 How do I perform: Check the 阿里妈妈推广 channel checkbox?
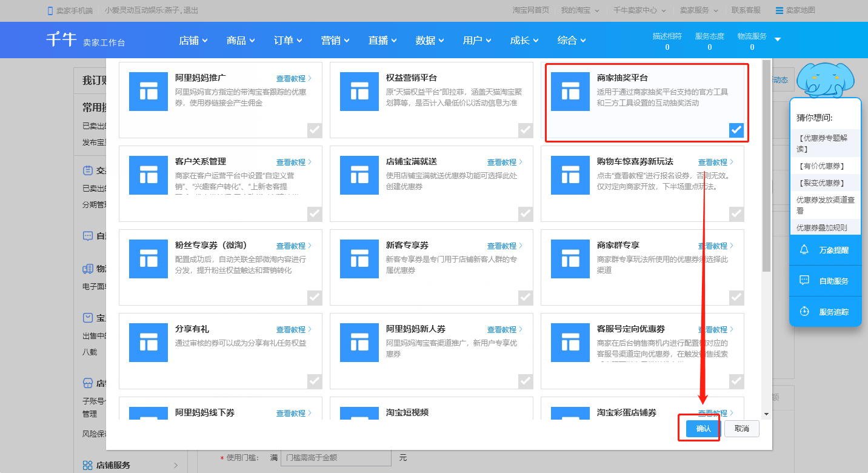[x=314, y=130]
